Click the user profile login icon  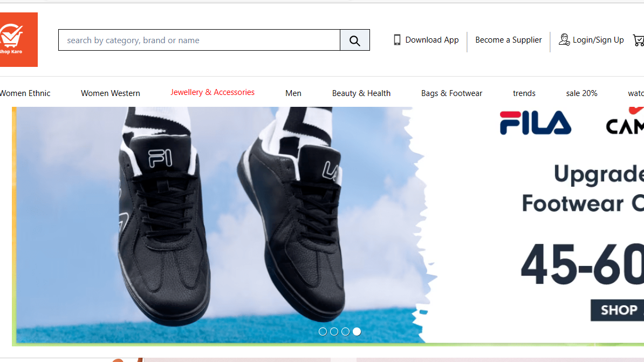[564, 39]
